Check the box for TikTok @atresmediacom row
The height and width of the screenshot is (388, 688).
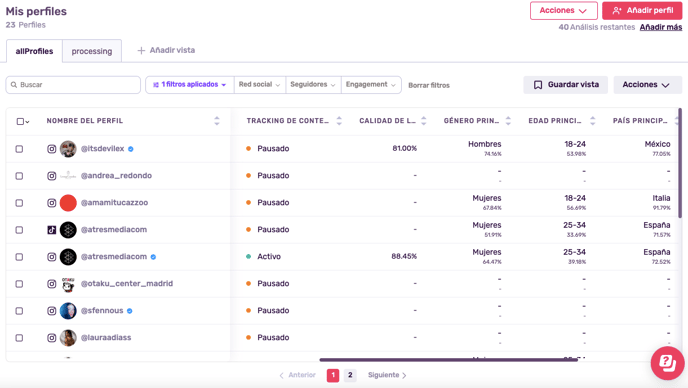click(x=19, y=230)
